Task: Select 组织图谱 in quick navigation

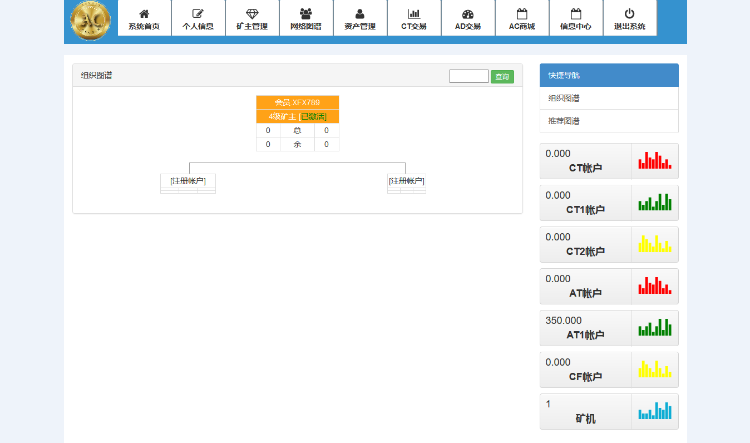Action: click(x=609, y=98)
